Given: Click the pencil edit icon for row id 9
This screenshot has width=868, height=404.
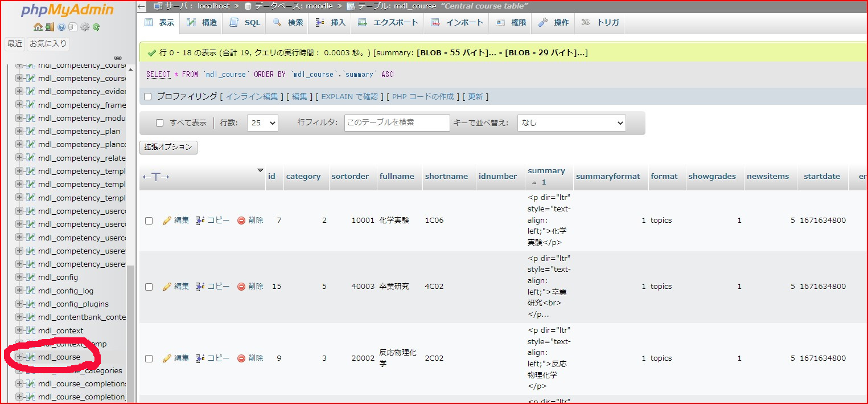Looking at the screenshot, I should (167, 358).
